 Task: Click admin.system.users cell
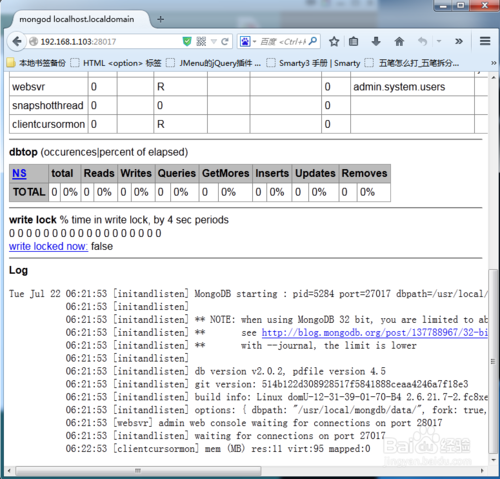point(412,87)
